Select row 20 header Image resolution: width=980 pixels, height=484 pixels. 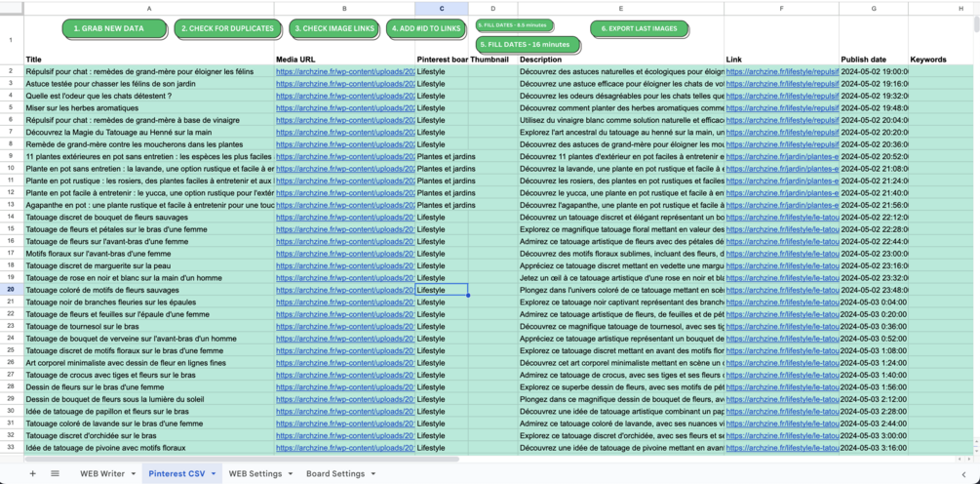coord(12,290)
